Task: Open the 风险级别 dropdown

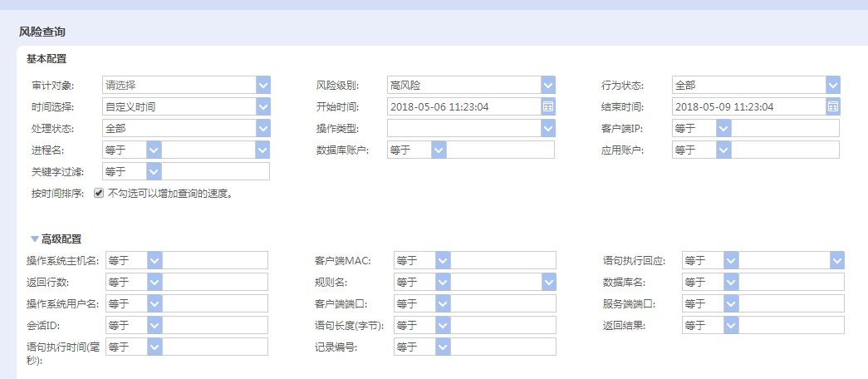Action: tap(548, 85)
